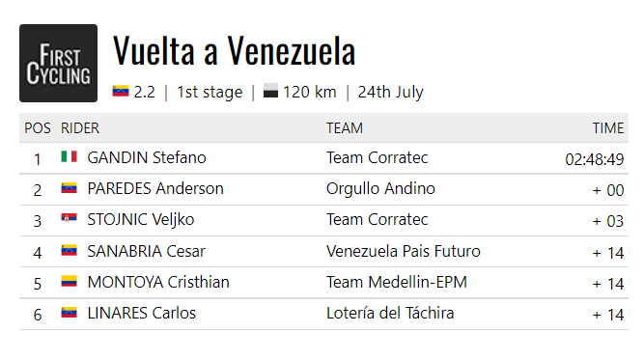644x360 pixels.
Task: Open rider GANDIN Stefano
Action: (147, 157)
